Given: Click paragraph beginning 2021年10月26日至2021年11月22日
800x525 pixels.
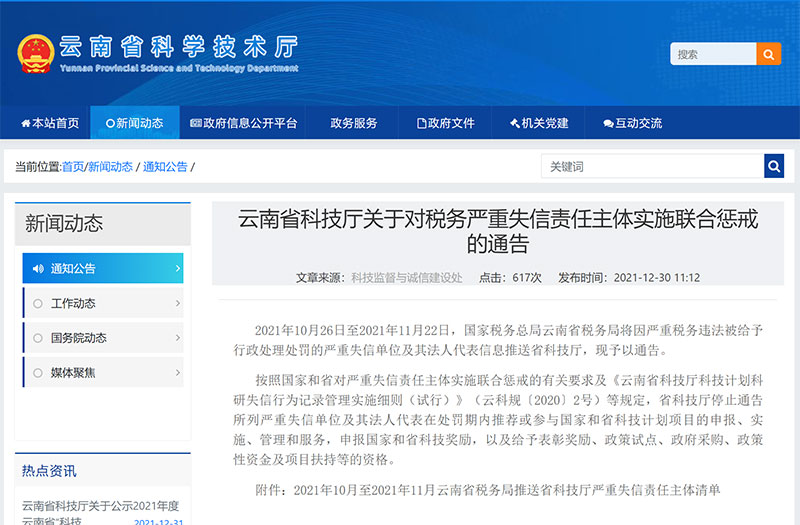Looking at the screenshot, I should [498, 340].
